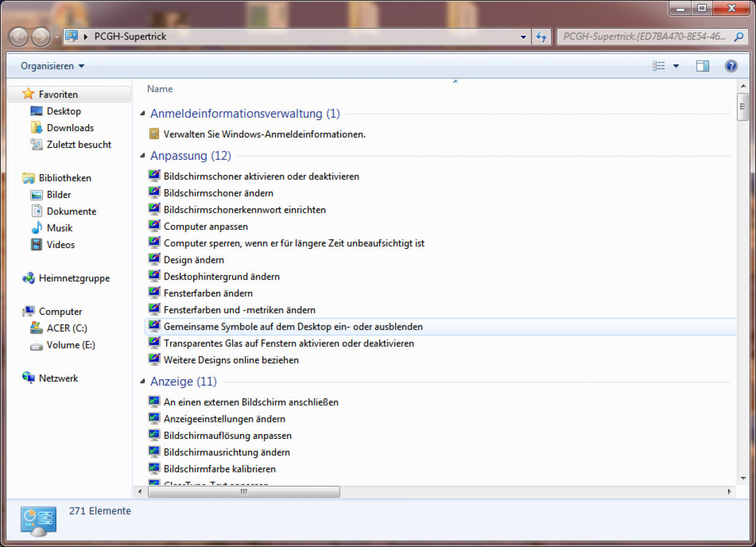
Task: Open drive Volume (E:)
Action: click(71, 345)
